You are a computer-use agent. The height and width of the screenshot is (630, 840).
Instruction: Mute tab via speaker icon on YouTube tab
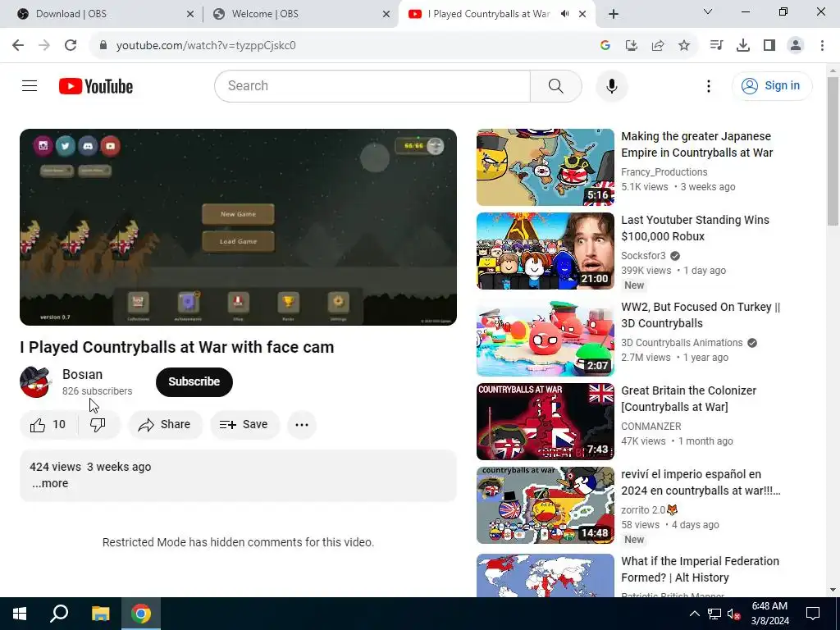tap(564, 14)
